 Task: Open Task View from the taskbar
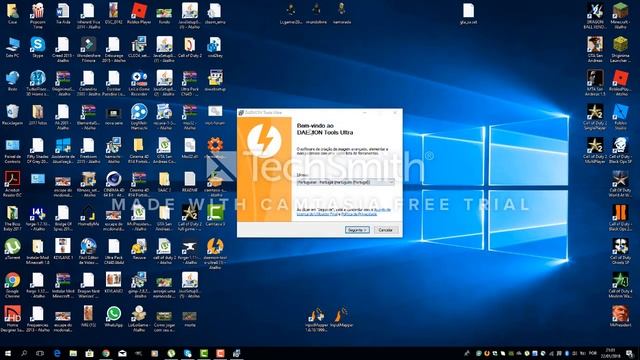click(40, 353)
